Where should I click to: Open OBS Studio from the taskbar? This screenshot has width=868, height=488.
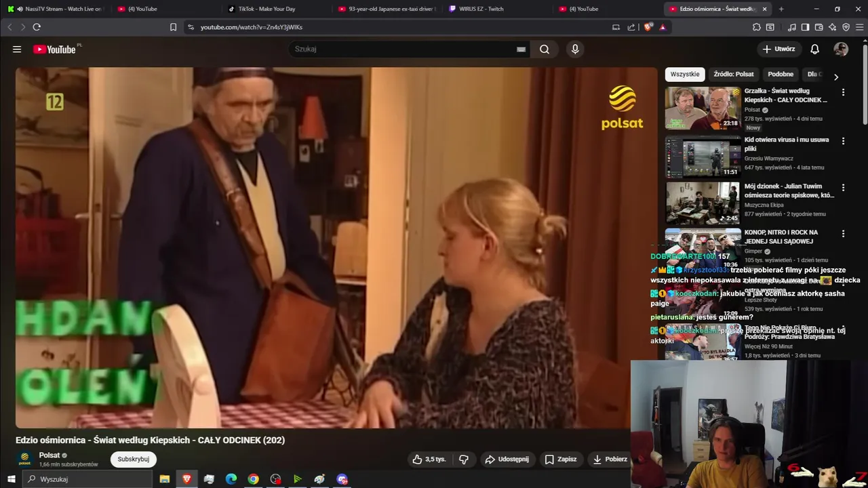point(275,479)
